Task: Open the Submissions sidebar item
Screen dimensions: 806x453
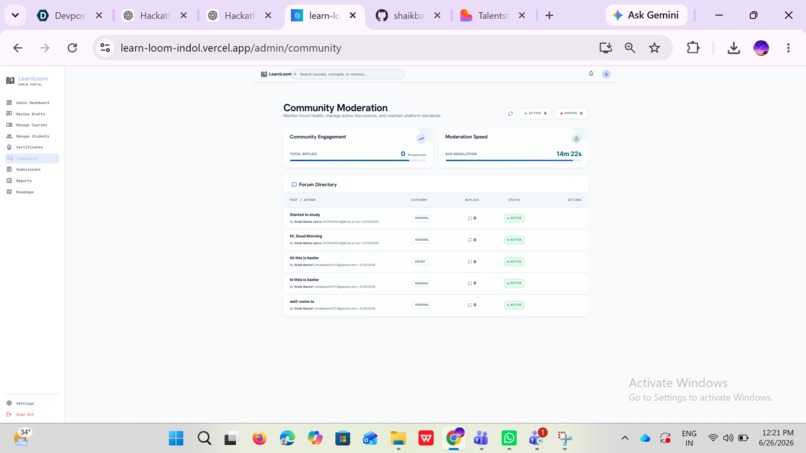Action: (30, 169)
